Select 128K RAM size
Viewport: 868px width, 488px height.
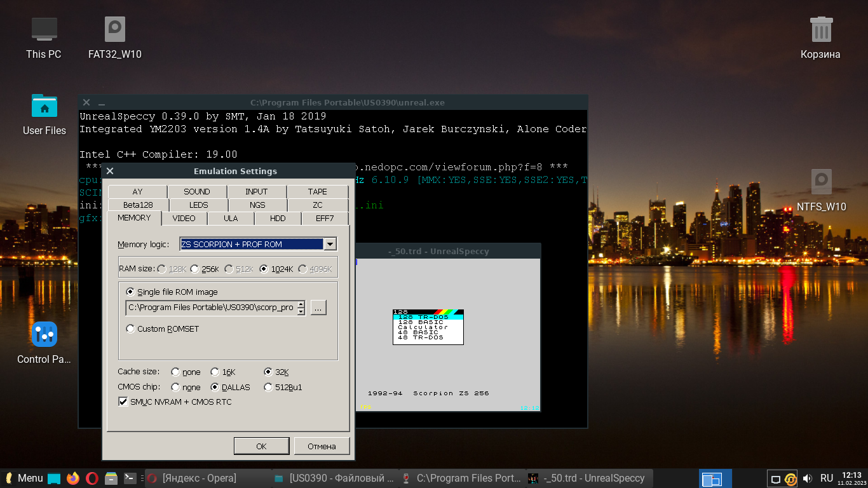[172, 269]
